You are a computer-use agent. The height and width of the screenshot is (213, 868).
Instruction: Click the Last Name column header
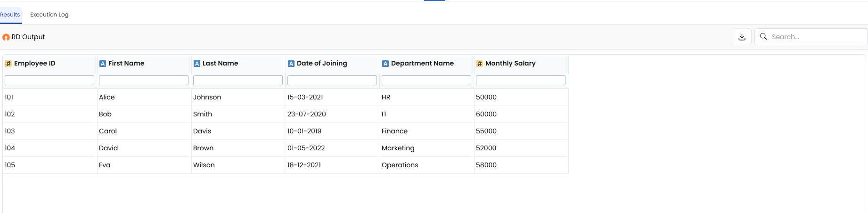[x=220, y=63]
